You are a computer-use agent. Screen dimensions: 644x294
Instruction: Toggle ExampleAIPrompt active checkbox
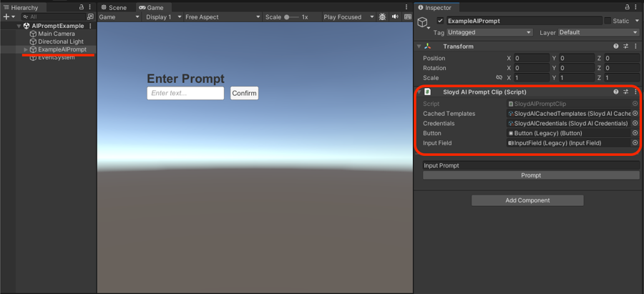[x=440, y=21]
